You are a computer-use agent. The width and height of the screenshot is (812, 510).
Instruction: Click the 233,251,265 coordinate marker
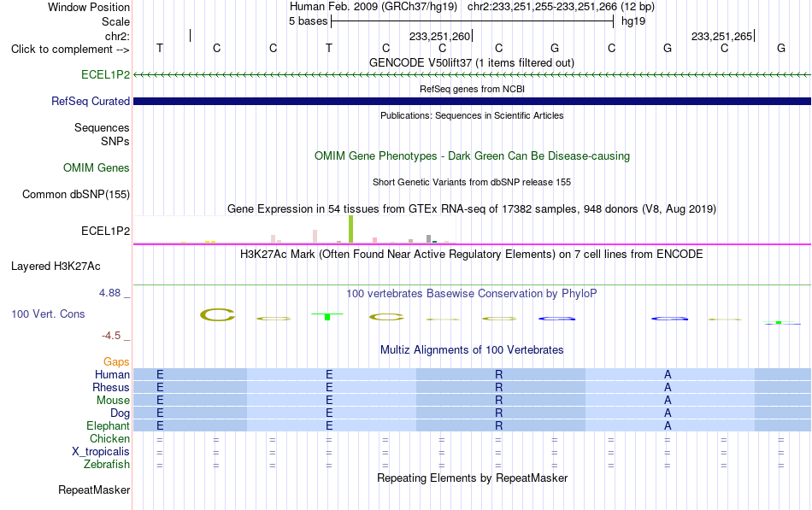[x=722, y=36]
